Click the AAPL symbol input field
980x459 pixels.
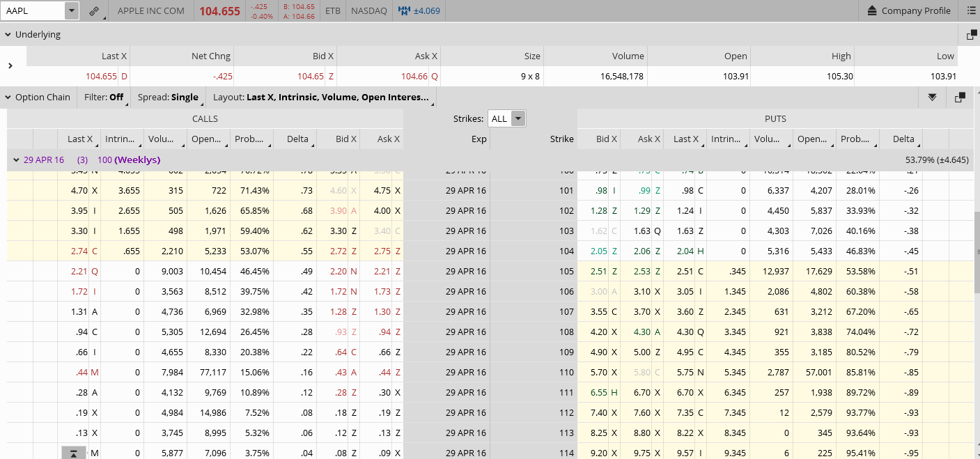33,11
